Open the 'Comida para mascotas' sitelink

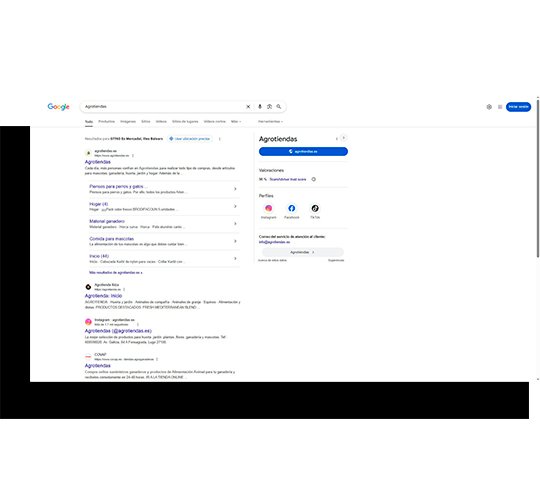112,239
